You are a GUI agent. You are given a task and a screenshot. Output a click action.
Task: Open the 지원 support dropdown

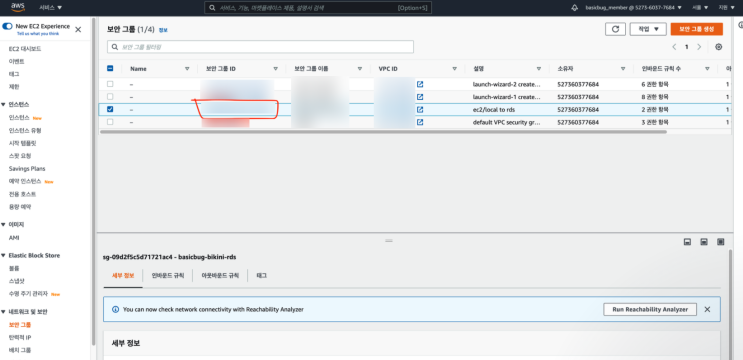[x=726, y=8]
